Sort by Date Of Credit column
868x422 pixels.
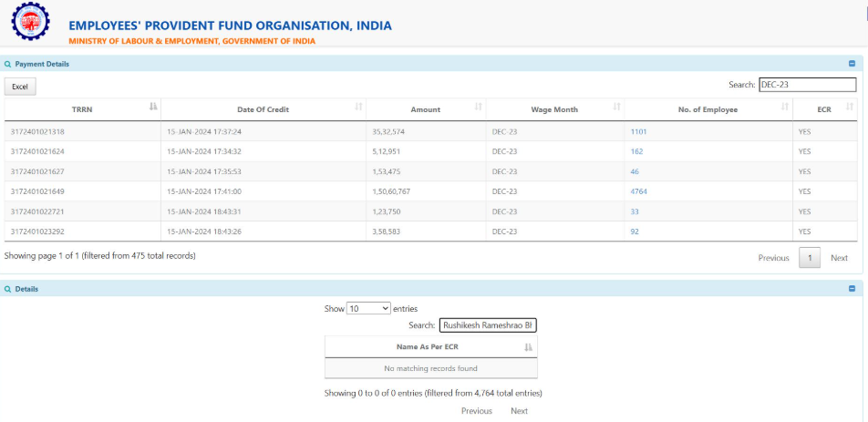(358, 108)
